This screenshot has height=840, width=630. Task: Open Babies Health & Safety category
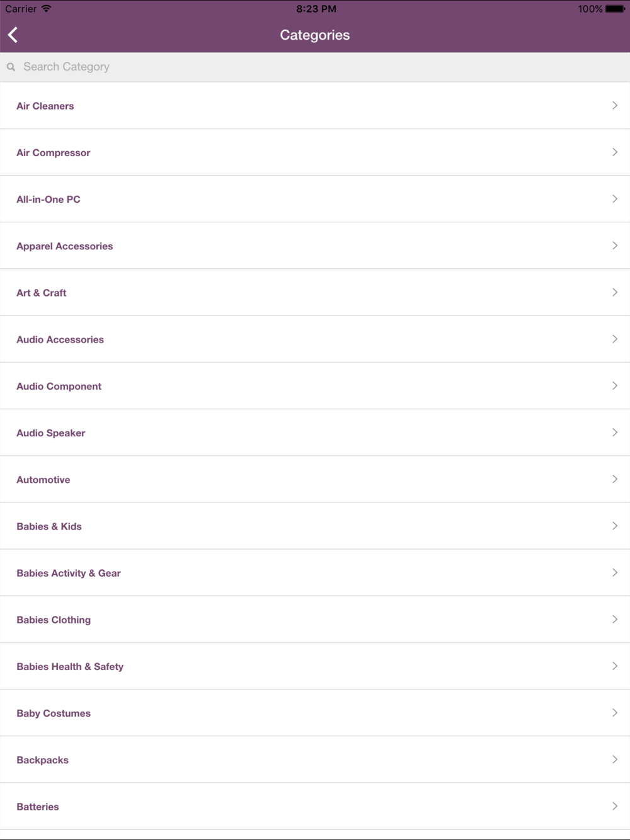[315, 666]
